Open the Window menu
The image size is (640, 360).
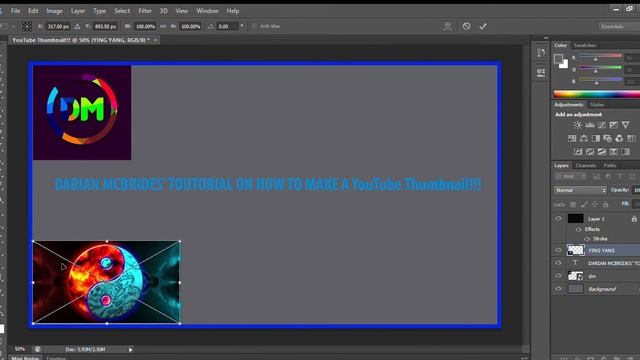pyautogui.click(x=207, y=11)
